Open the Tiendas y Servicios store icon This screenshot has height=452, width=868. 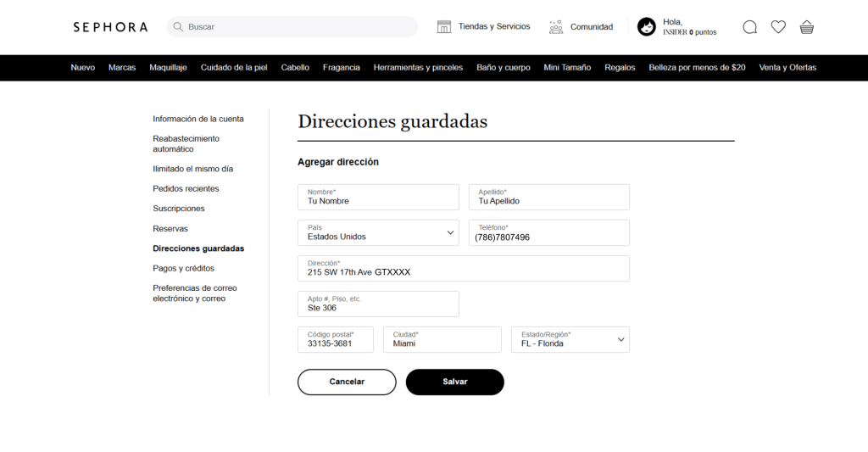coord(444,26)
